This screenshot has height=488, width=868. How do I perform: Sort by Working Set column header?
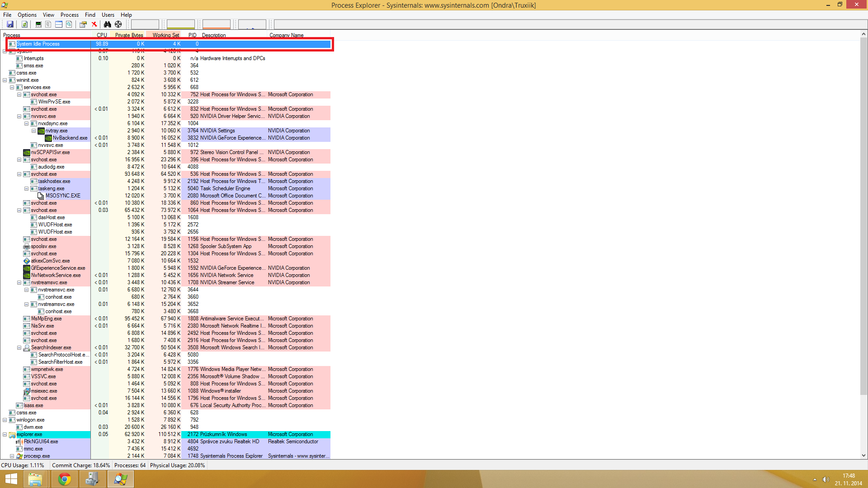(x=165, y=35)
